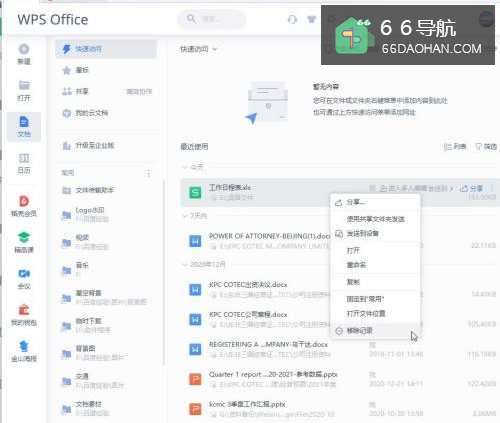Switch the recent files view with 列表 button
The width and height of the screenshot is (500, 423).
(x=455, y=147)
